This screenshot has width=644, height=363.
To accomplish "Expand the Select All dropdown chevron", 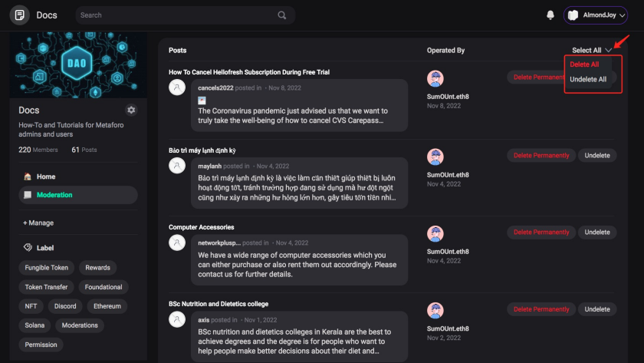I will 608,51.
